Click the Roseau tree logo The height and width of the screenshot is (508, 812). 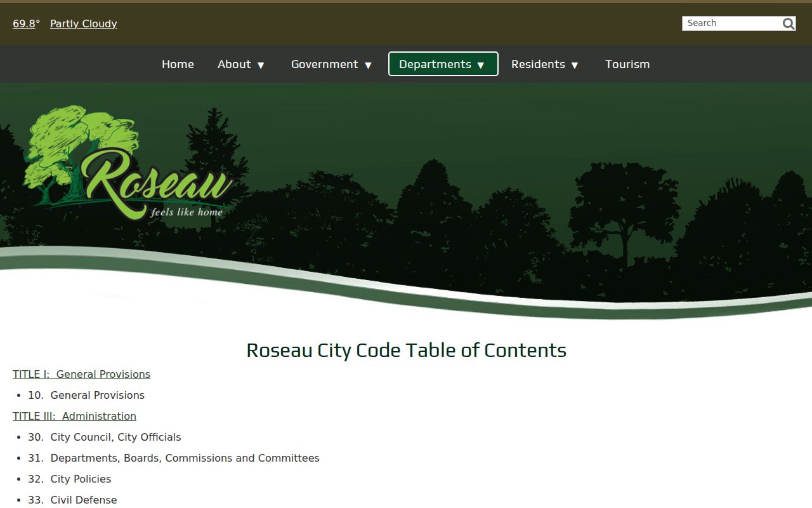pyautogui.click(x=128, y=163)
